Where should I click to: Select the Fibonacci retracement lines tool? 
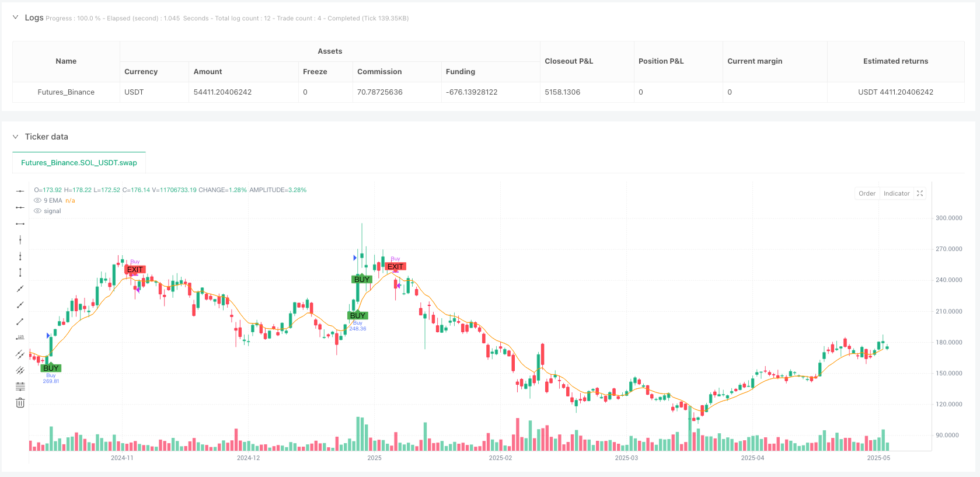click(20, 387)
